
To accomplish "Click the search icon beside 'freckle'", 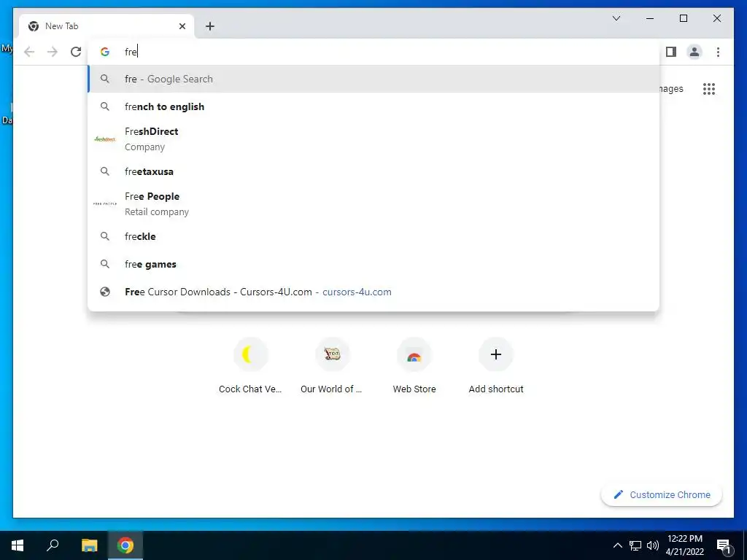I will pyautogui.click(x=105, y=236).
